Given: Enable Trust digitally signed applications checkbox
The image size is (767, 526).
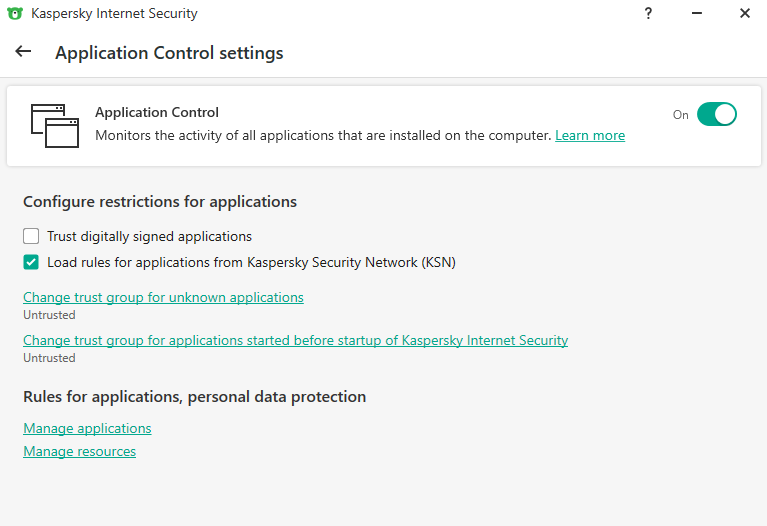Looking at the screenshot, I should pos(32,237).
